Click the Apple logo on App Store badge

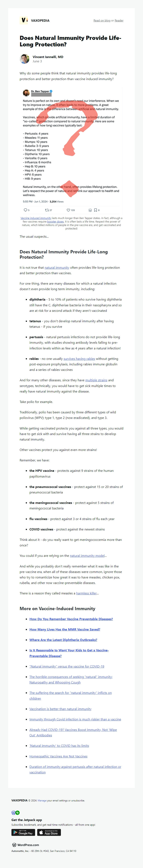click(x=41, y=833)
